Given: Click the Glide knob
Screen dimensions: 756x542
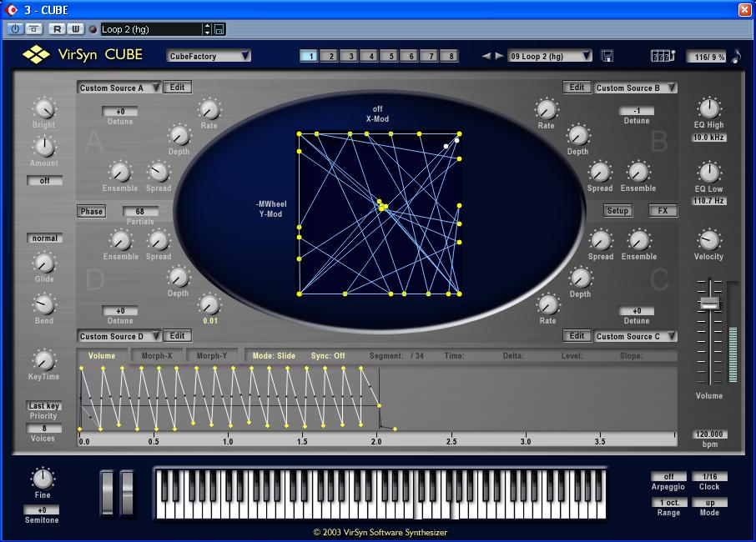Looking at the screenshot, I should (x=44, y=263).
